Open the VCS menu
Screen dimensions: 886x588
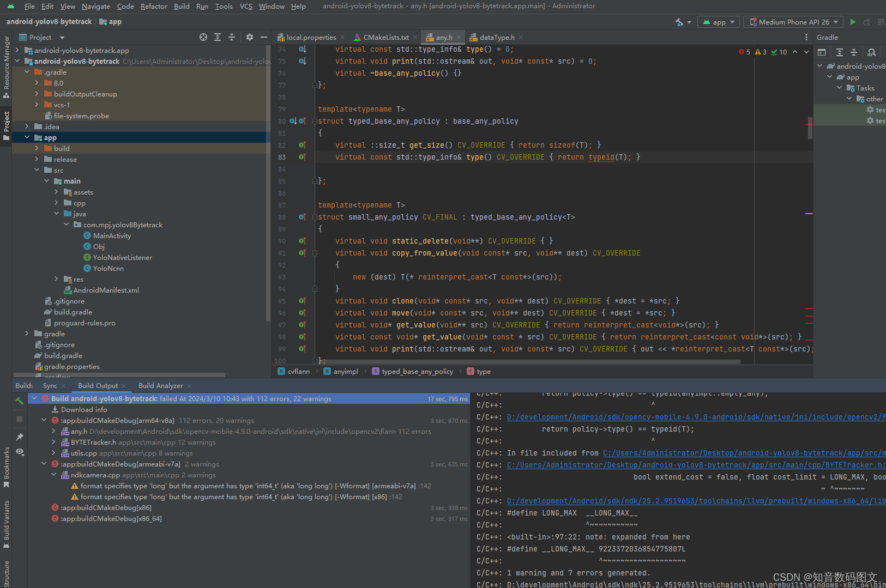click(246, 6)
